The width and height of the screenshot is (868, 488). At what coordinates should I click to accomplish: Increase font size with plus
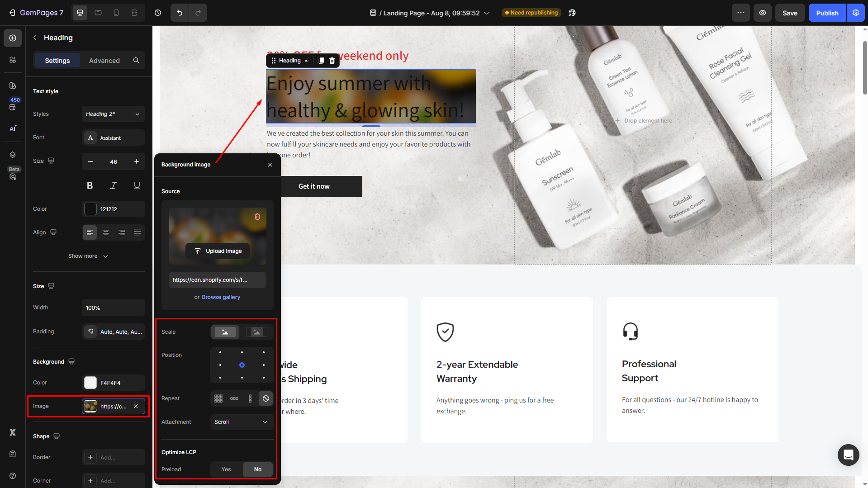tap(137, 161)
